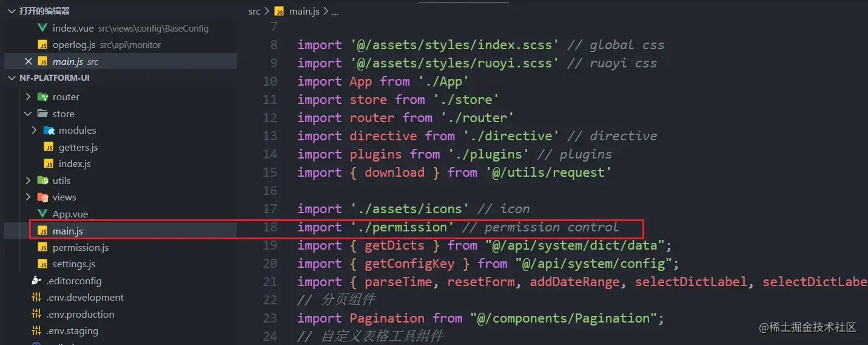Click the word download on line 15
Image resolution: width=868 pixels, height=345 pixels.
coord(394,172)
